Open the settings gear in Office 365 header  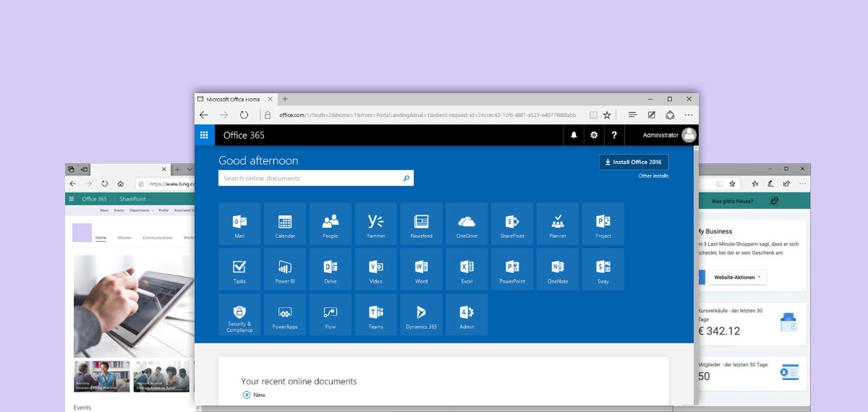(x=594, y=135)
